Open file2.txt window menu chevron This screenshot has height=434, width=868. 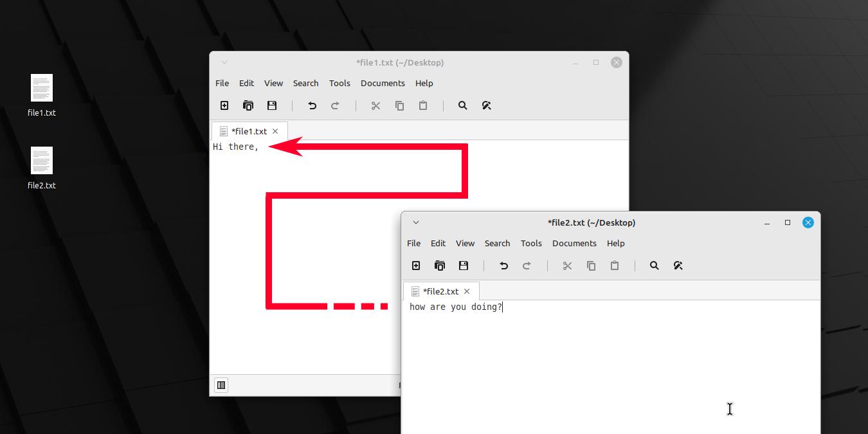[415, 222]
